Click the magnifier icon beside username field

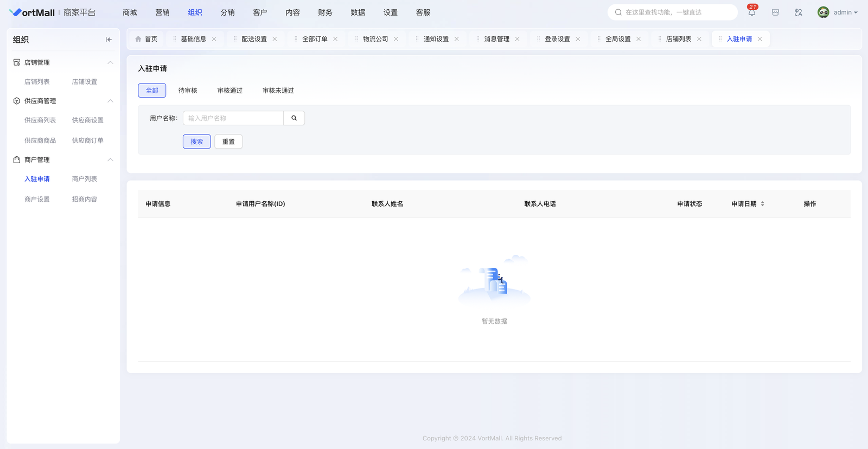click(294, 118)
